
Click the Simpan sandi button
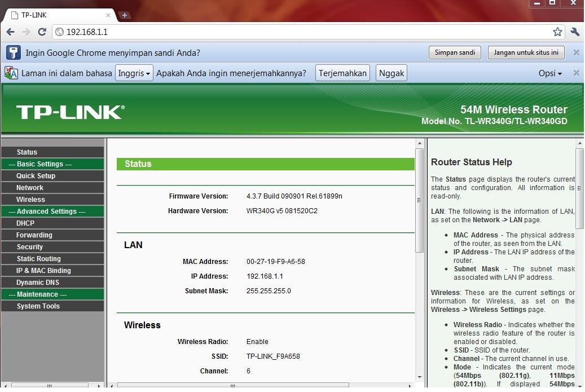455,52
